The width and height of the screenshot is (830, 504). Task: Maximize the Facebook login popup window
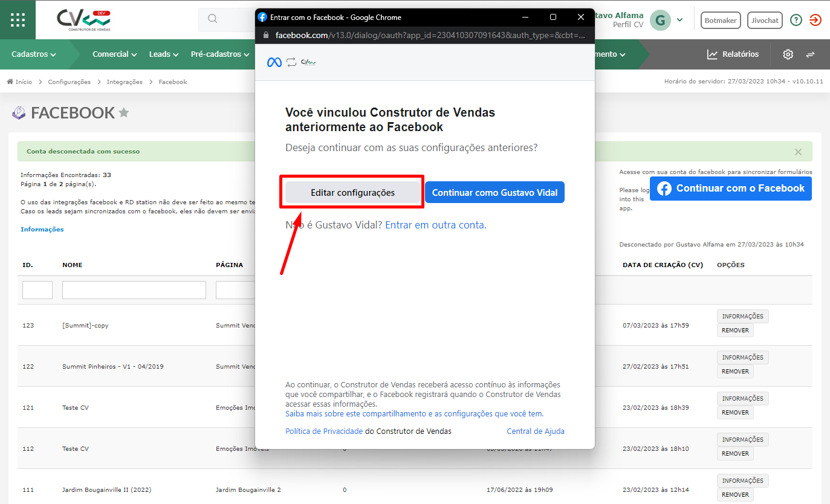pos(553,17)
